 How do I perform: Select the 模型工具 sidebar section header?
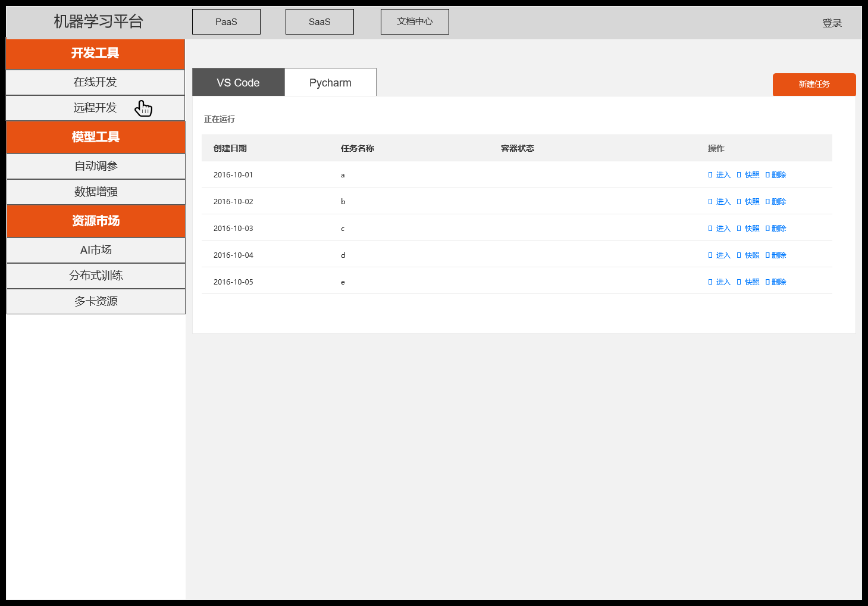coord(96,137)
